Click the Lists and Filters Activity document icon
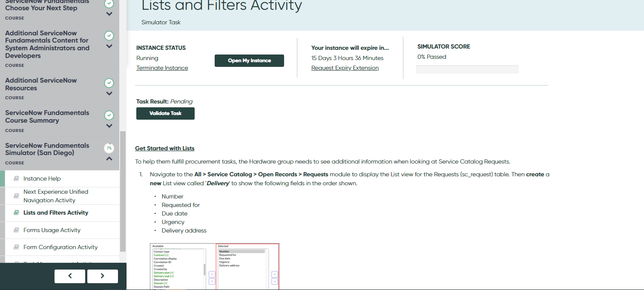The image size is (644, 290). 16,212
